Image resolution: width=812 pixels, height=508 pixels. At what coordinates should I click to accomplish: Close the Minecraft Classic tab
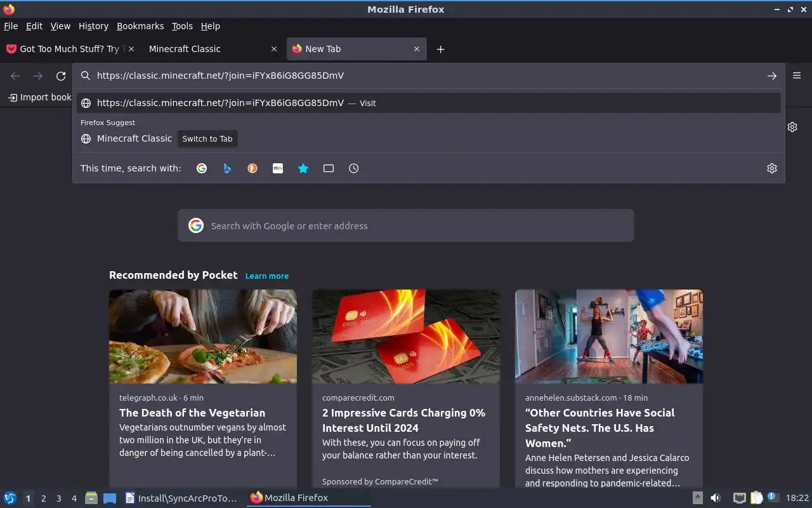click(x=274, y=49)
